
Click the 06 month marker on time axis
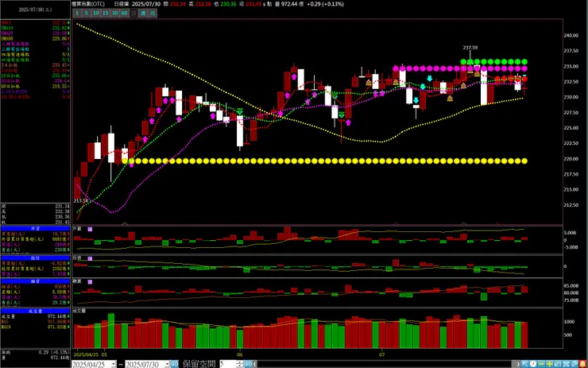pos(240,354)
